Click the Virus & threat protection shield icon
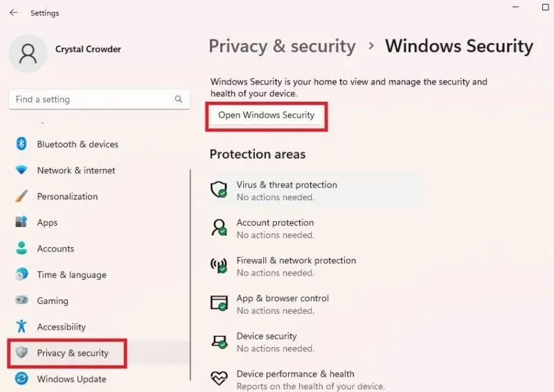 219,190
